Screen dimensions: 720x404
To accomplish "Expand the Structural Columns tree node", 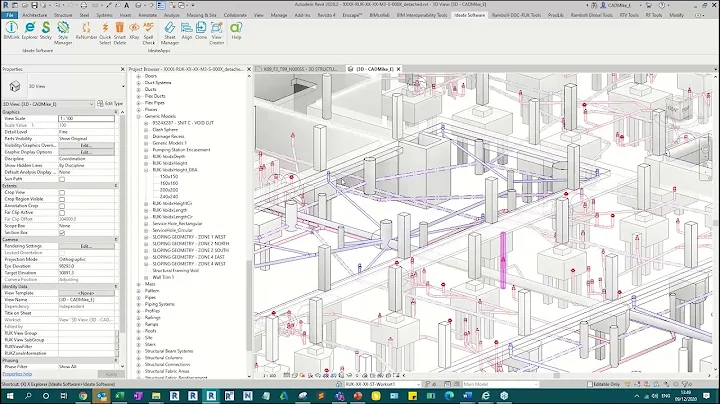I will tap(139, 358).
